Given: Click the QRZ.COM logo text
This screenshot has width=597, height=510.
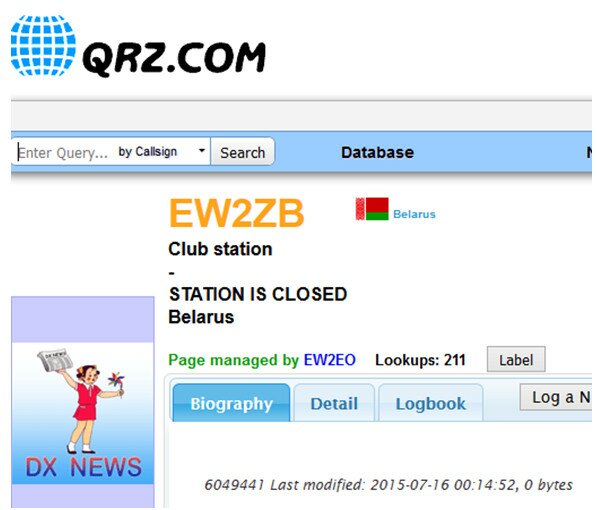Looking at the screenshot, I should [x=174, y=58].
